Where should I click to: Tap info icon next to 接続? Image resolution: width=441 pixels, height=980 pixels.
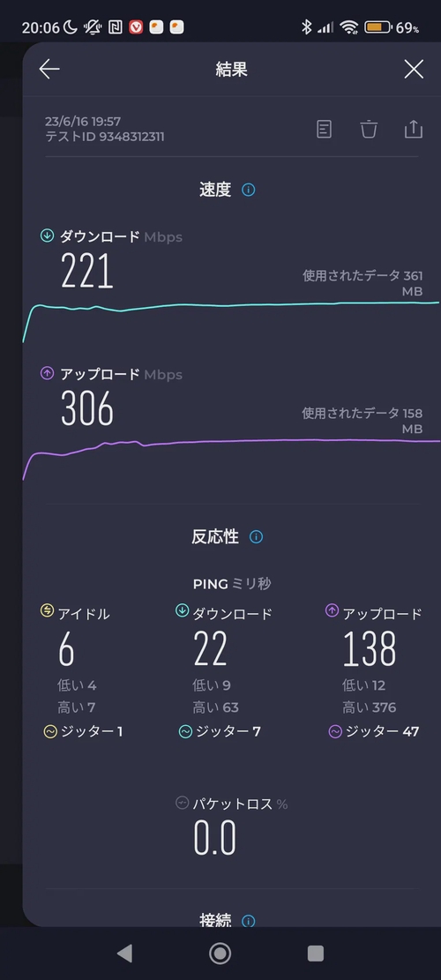click(248, 921)
